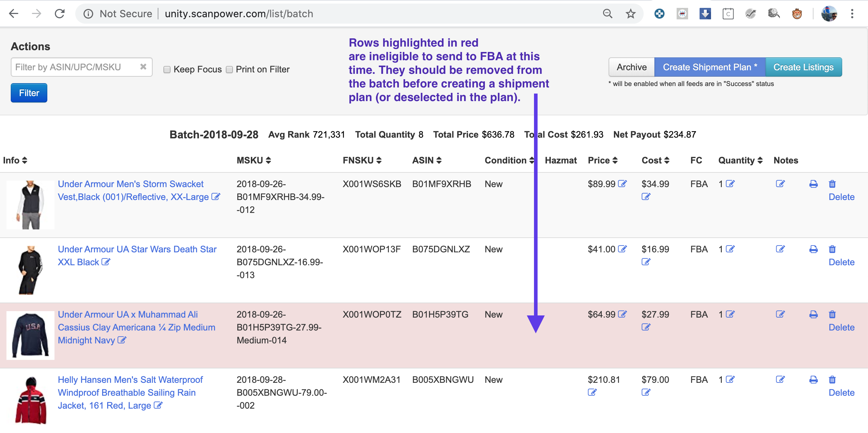Screen dimensions: 868x433
Task: Edit quantity for the Star Wars Death Star item
Action: (730, 249)
